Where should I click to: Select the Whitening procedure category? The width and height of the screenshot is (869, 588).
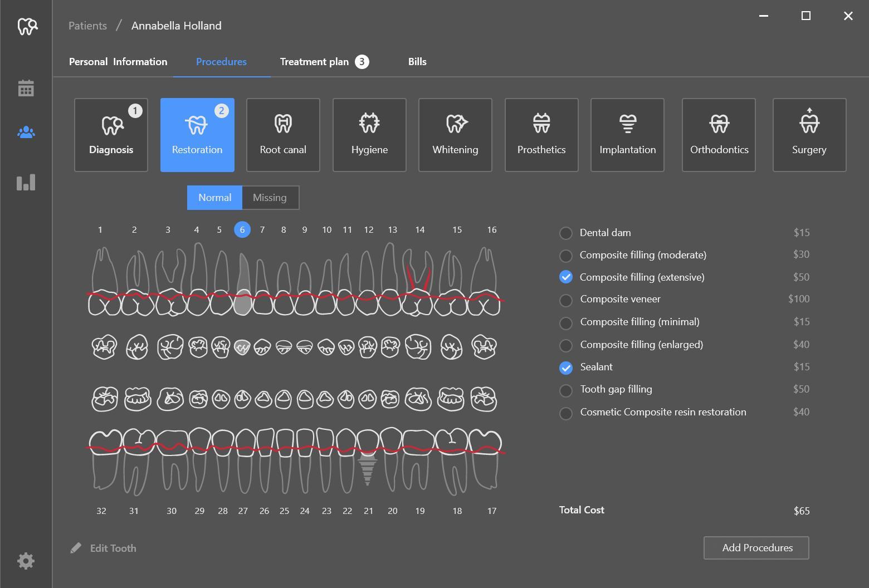pyautogui.click(x=455, y=135)
